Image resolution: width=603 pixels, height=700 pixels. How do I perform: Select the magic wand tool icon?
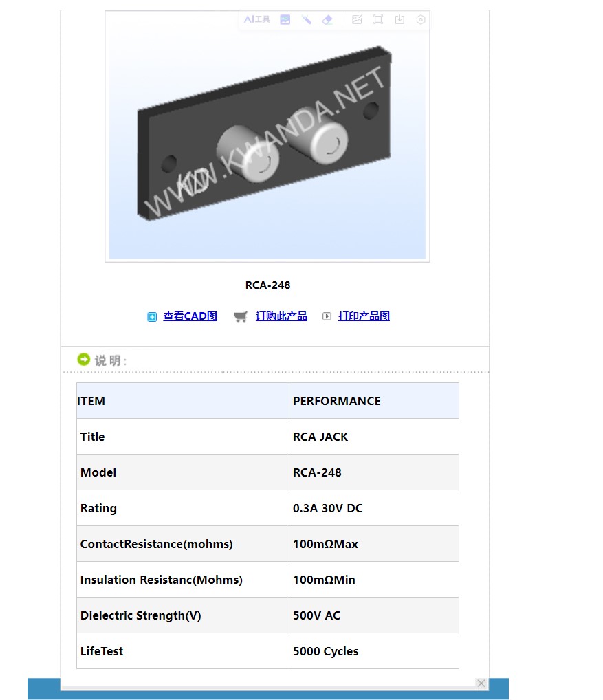pos(306,19)
